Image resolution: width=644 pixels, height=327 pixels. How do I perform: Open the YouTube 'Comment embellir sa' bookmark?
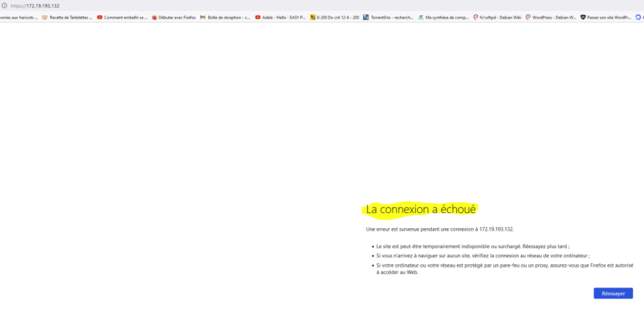122,18
